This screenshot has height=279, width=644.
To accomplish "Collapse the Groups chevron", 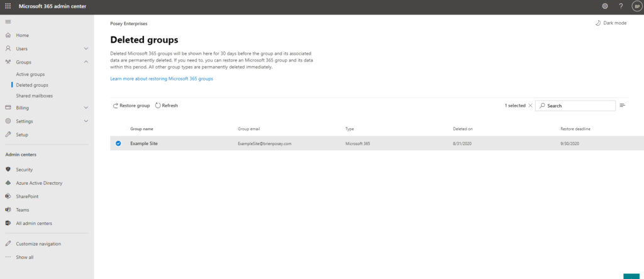I will point(86,62).
